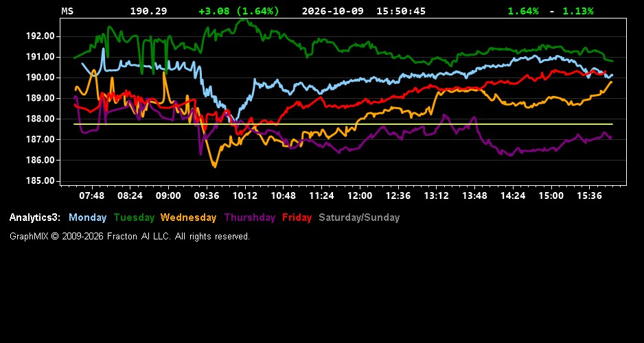The height and width of the screenshot is (343, 644).
Task: Click the Saturday/Sunday legend entry
Action: (359, 218)
